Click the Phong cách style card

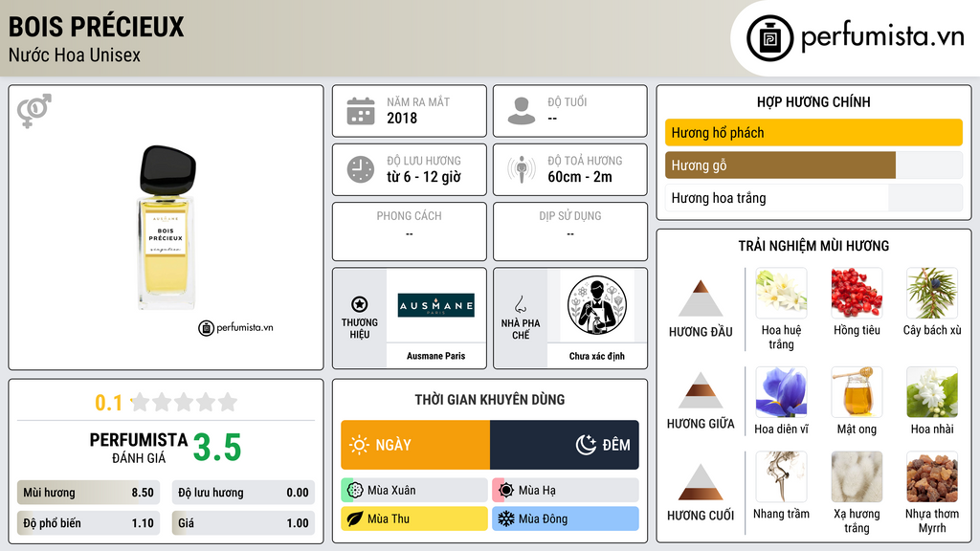410,231
